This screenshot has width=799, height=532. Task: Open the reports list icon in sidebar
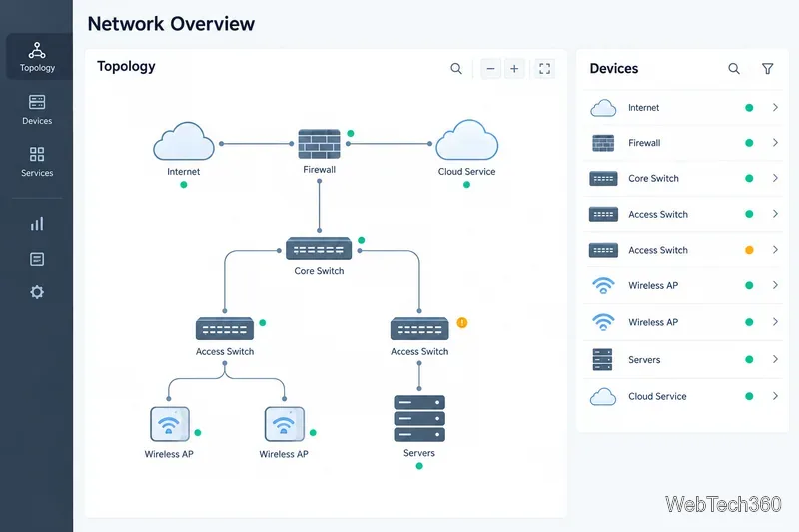click(37, 259)
